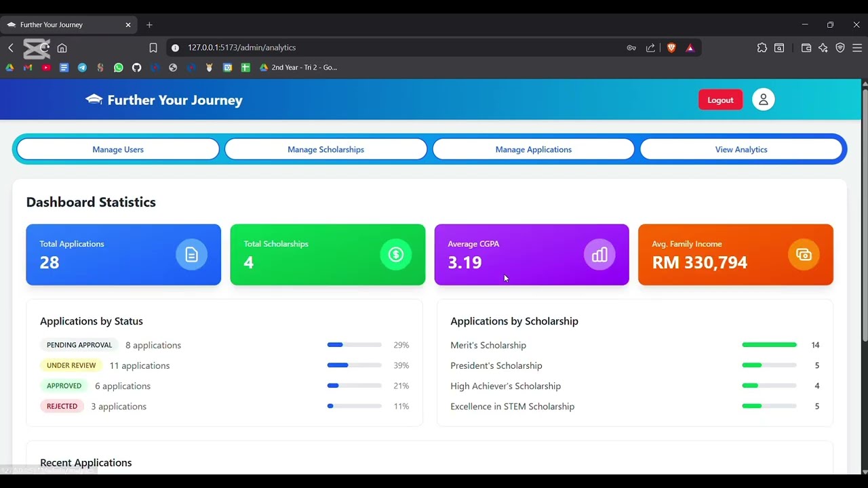The width and height of the screenshot is (868, 488).
Task: Open the YouTube bookmark
Action: click(x=46, y=67)
